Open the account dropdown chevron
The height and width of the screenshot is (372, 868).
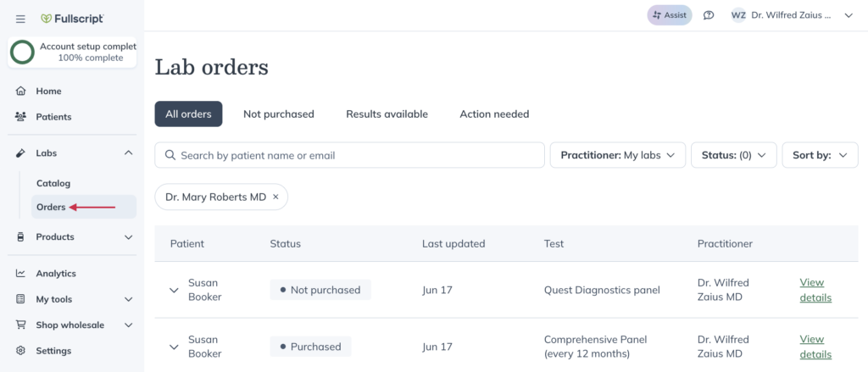848,15
